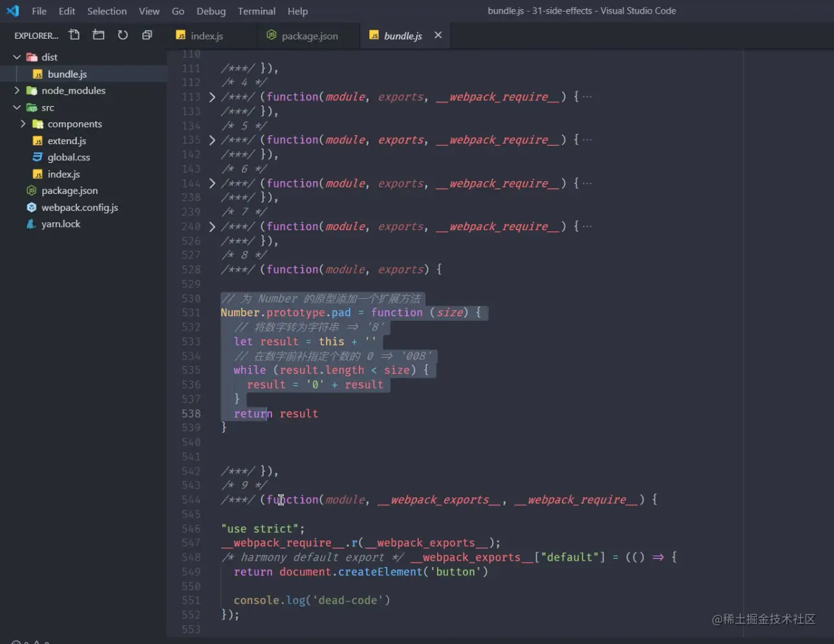Screen dimensions: 834x644
Task: Open the Go menu
Action: (178, 11)
